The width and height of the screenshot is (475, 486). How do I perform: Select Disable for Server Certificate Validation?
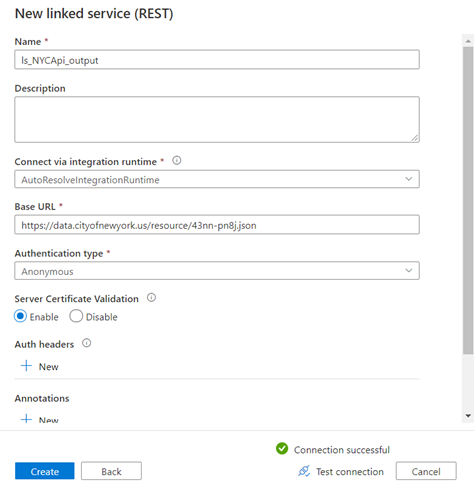[x=76, y=316]
